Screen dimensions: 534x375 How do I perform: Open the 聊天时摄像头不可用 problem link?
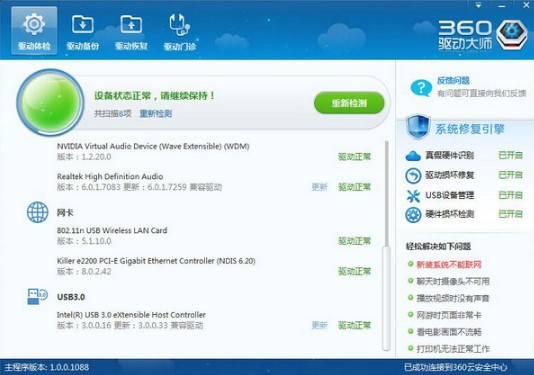point(453,281)
